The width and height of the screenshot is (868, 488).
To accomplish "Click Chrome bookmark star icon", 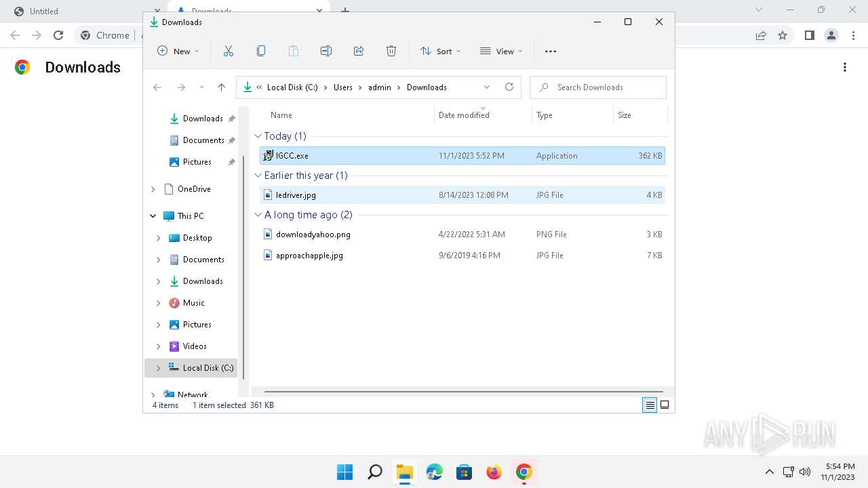I will [x=783, y=35].
